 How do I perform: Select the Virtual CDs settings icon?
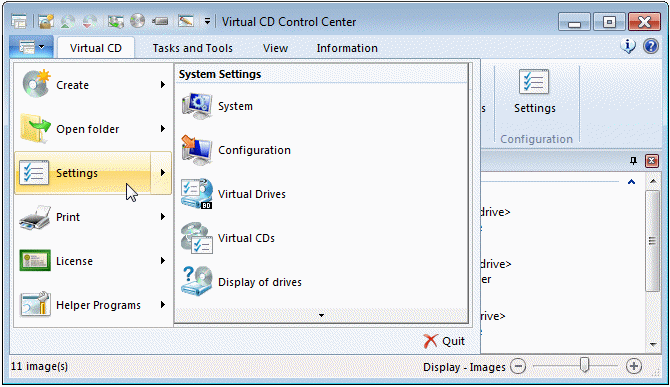[197, 238]
